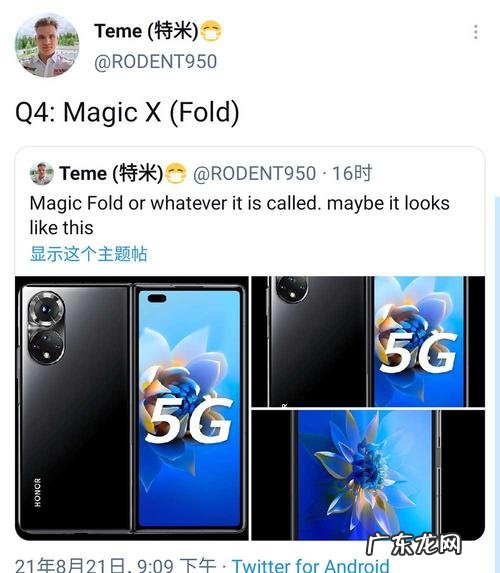View the bottom-right blue flower image
The height and width of the screenshot is (573, 500).
tap(368, 475)
